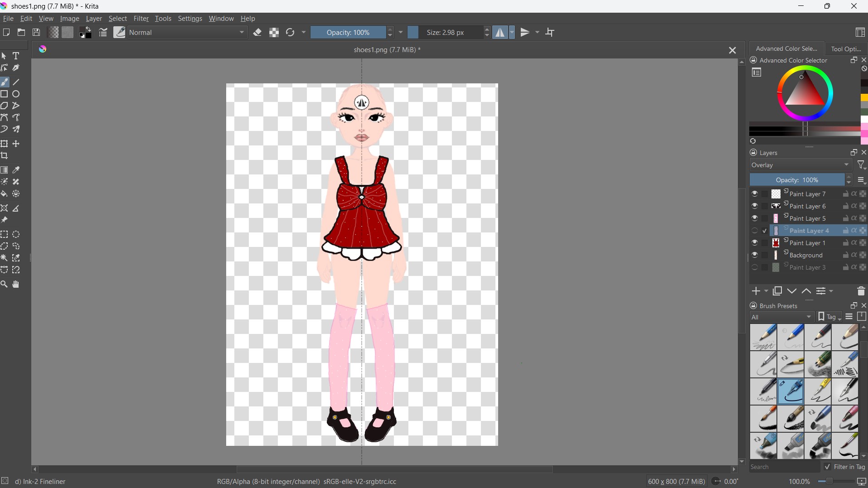Select the Contiguous Selection magic wand tool

coord(5,258)
